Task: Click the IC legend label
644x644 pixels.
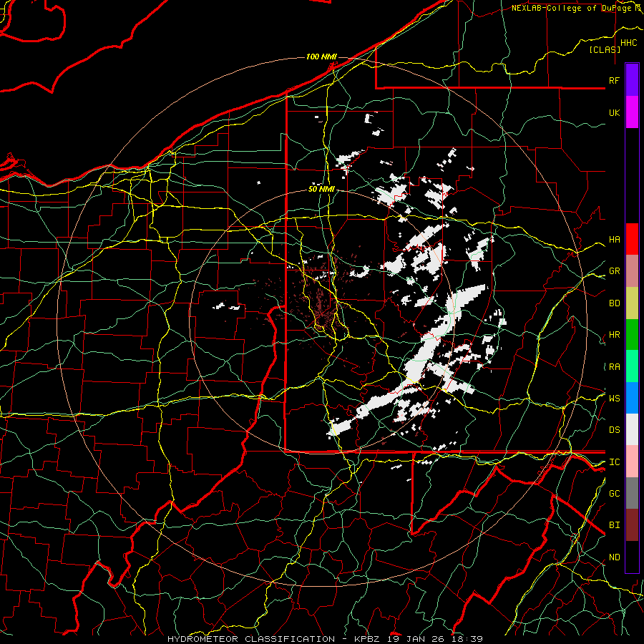Action: (615, 462)
